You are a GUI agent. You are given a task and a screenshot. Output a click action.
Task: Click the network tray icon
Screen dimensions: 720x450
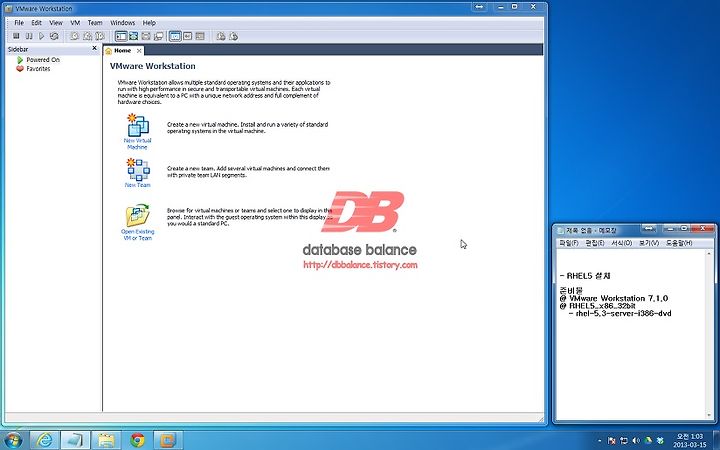[x=624, y=441]
